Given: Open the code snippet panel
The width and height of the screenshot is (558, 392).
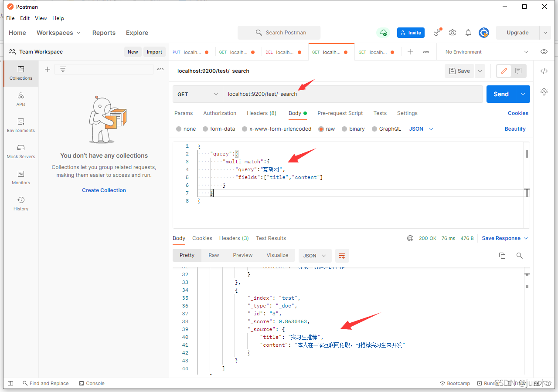Looking at the screenshot, I should [544, 71].
